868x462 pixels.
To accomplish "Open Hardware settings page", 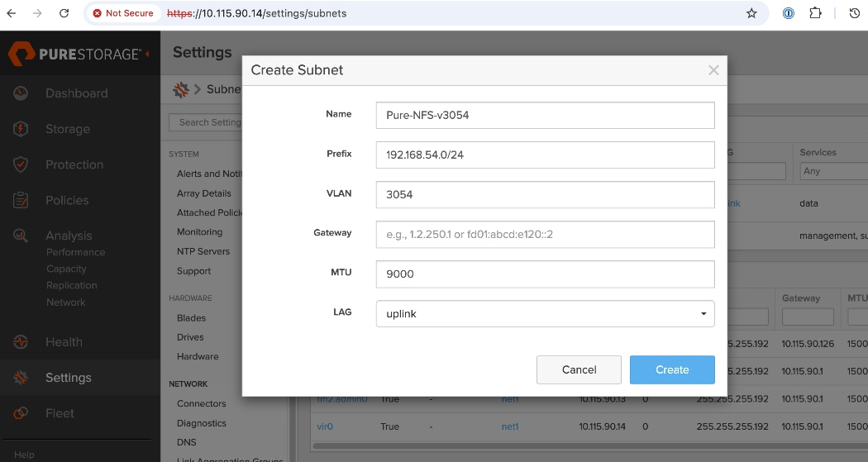I will pos(198,356).
